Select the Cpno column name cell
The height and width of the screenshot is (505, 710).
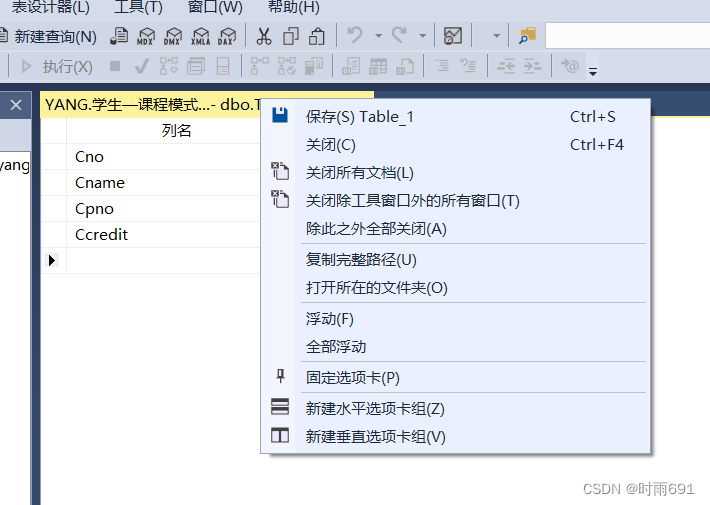(x=163, y=208)
